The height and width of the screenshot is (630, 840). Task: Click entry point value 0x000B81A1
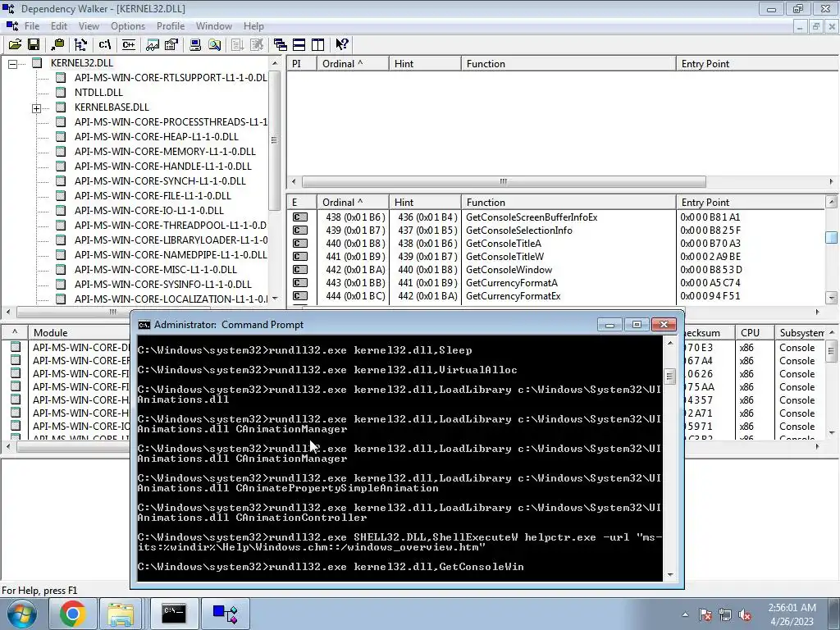[710, 217]
